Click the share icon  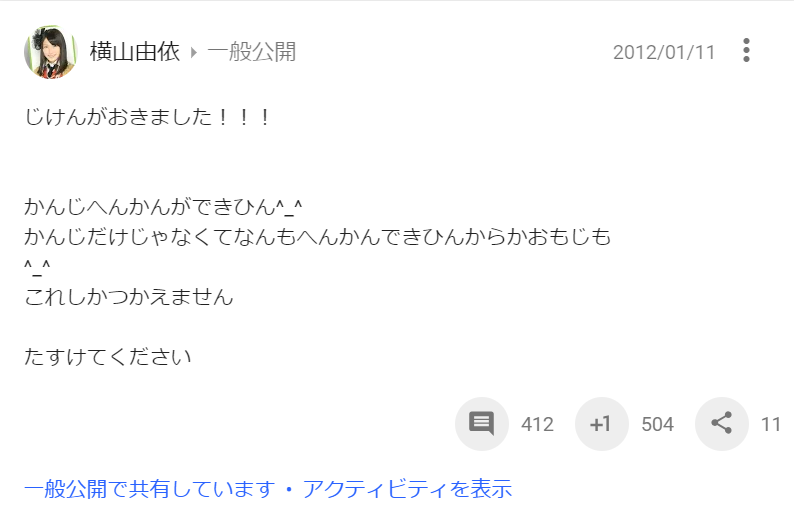[x=722, y=424]
